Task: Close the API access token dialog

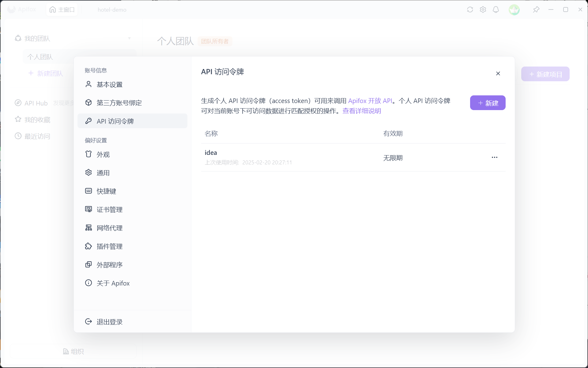Action: (498, 73)
